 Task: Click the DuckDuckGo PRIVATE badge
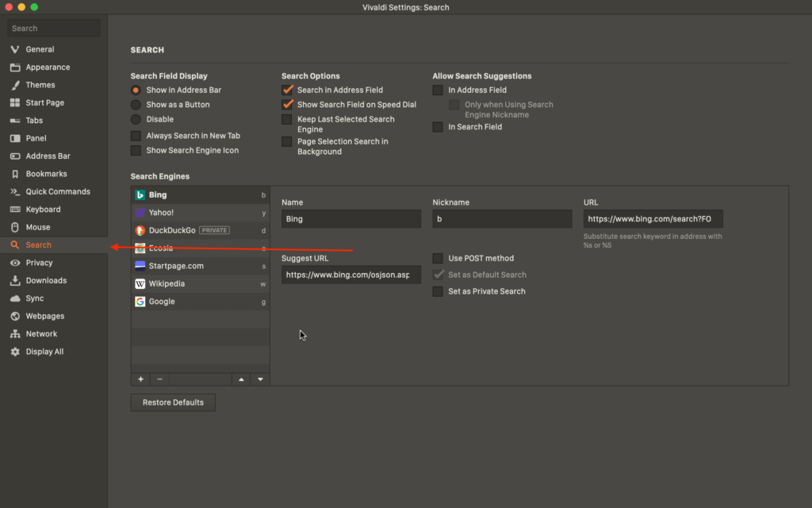point(214,230)
